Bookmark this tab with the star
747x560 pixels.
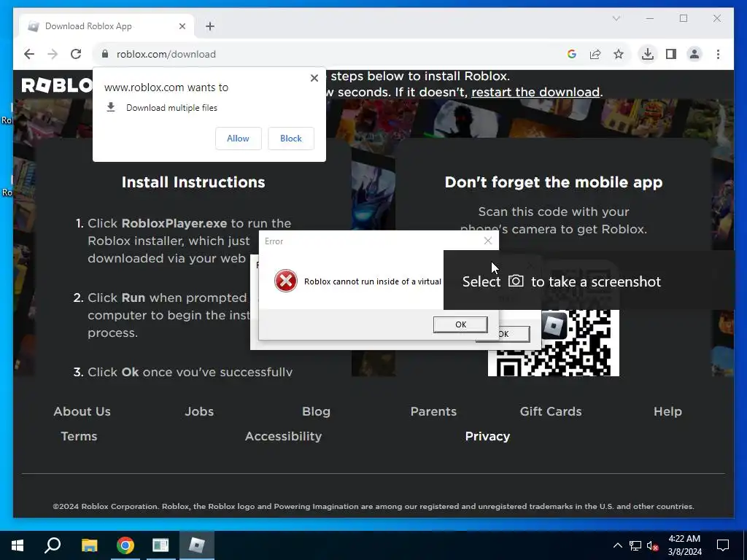pyautogui.click(x=619, y=54)
